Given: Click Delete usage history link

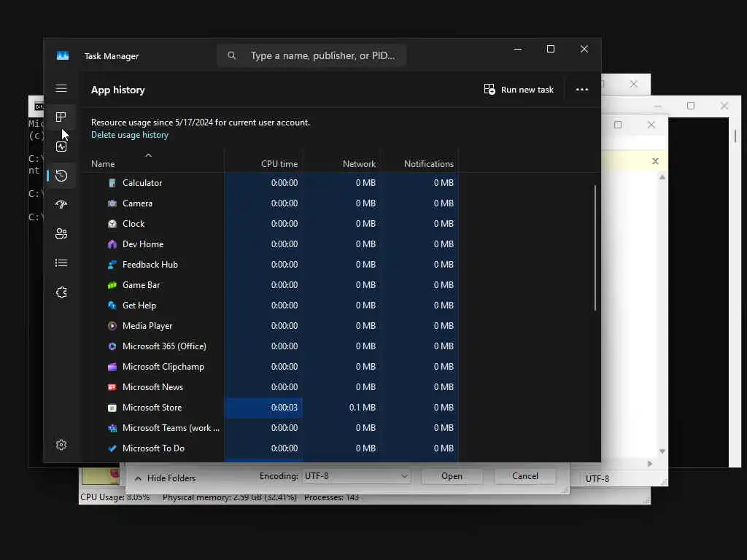Looking at the screenshot, I should [130, 135].
